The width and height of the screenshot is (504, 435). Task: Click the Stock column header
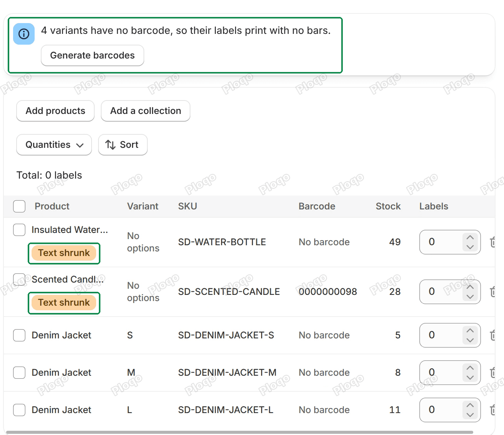(x=388, y=206)
